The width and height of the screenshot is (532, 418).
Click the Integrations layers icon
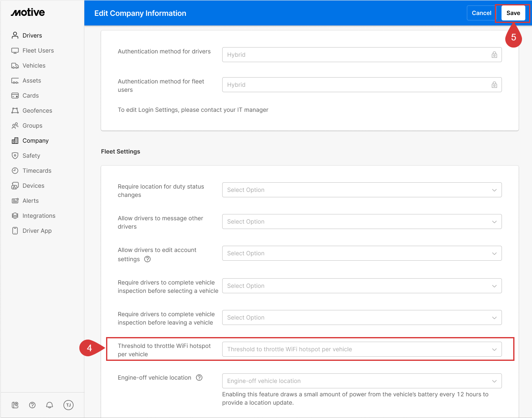tap(15, 216)
